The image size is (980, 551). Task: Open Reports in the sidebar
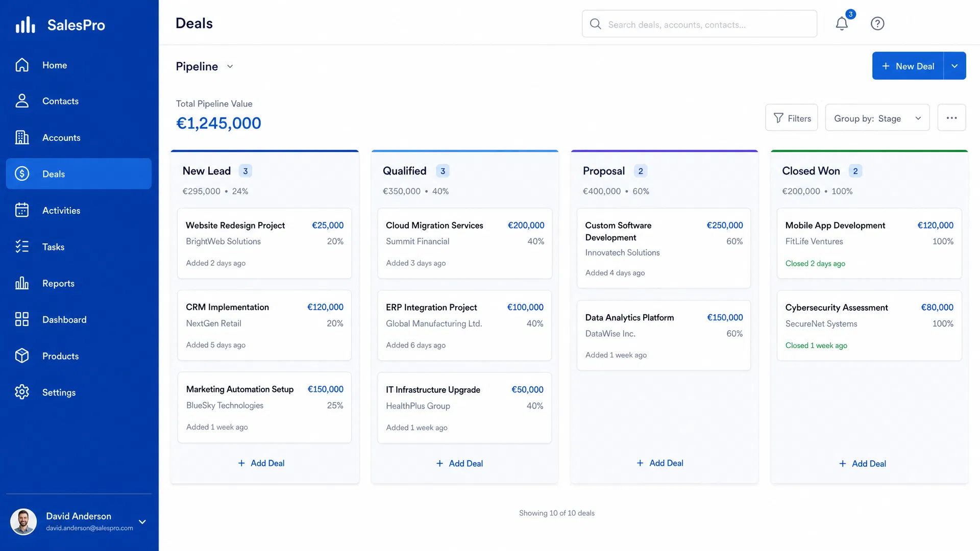click(79, 283)
